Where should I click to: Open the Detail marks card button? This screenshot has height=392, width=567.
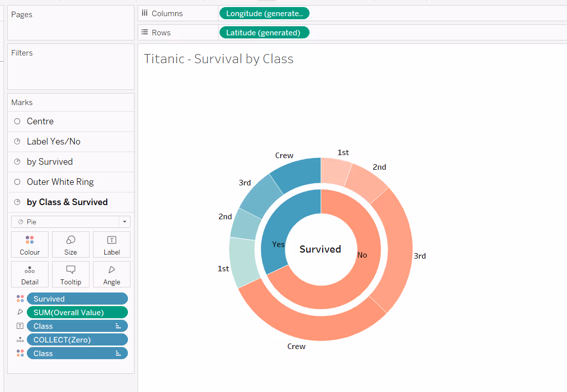point(30,274)
